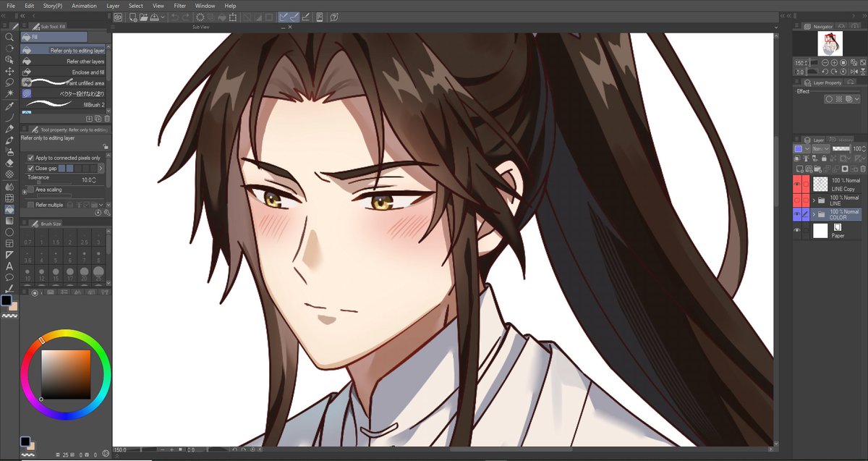Screen dimensions: 868x461
Task: Open the help question mark icon
Action: 335,17
